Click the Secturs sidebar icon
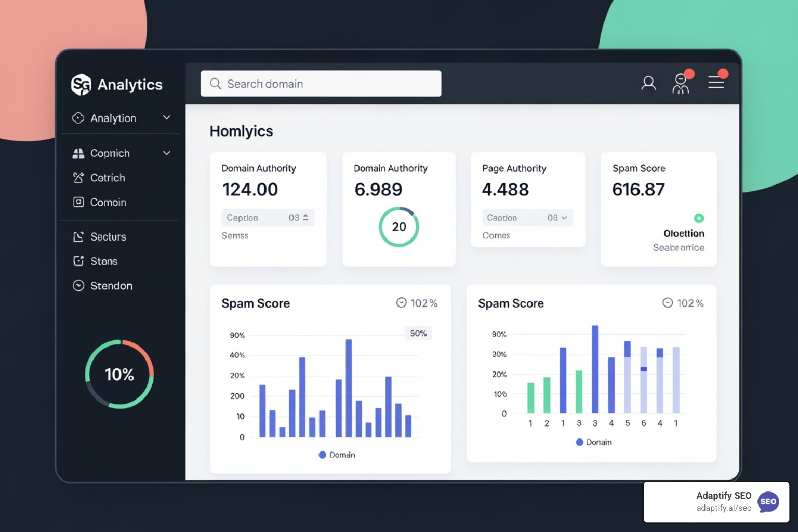The image size is (798, 532). (78, 237)
